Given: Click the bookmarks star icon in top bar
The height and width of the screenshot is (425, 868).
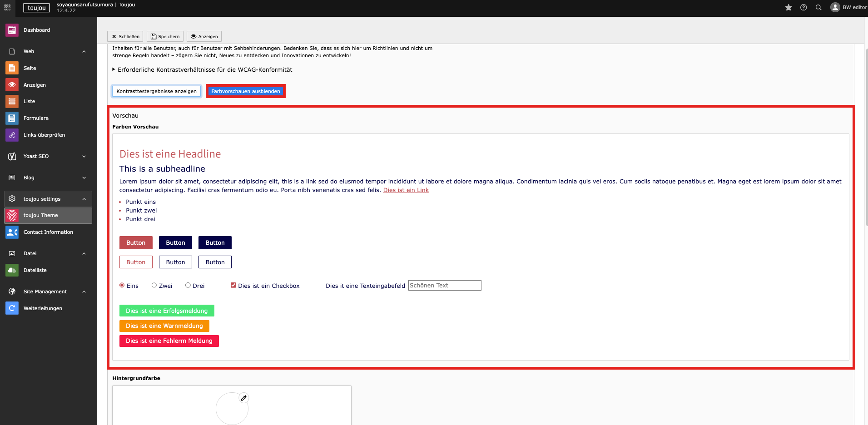Looking at the screenshot, I should 789,7.
